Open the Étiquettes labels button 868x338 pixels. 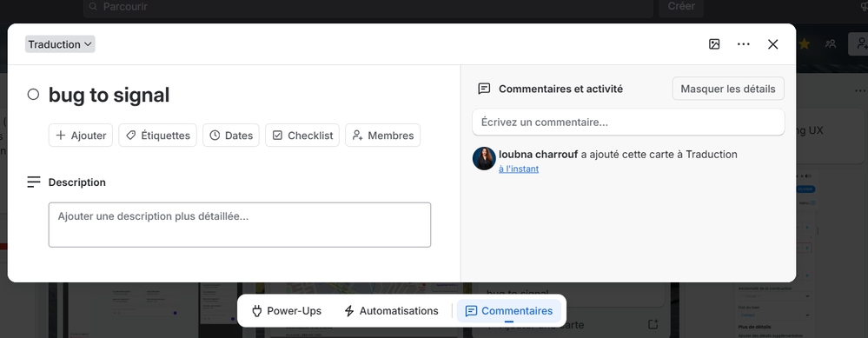(x=158, y=136)
